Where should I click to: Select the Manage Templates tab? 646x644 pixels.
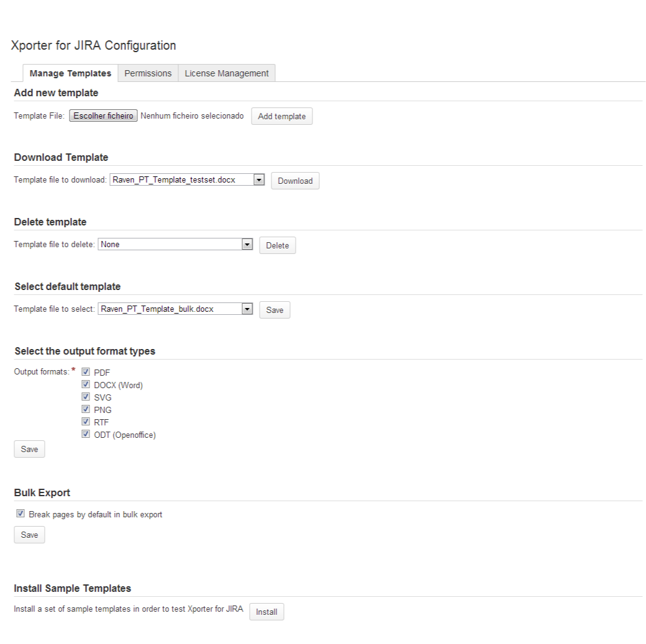click(70, 73)
